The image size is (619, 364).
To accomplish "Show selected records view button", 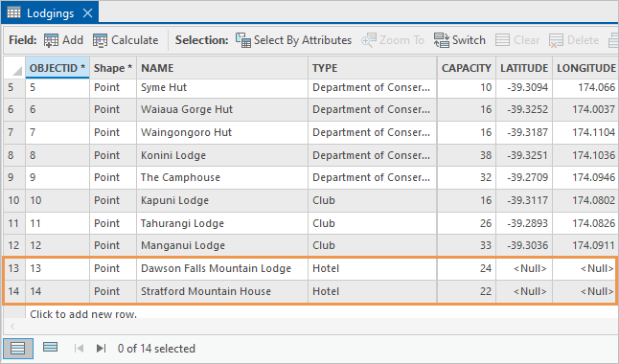I will 50,348.
